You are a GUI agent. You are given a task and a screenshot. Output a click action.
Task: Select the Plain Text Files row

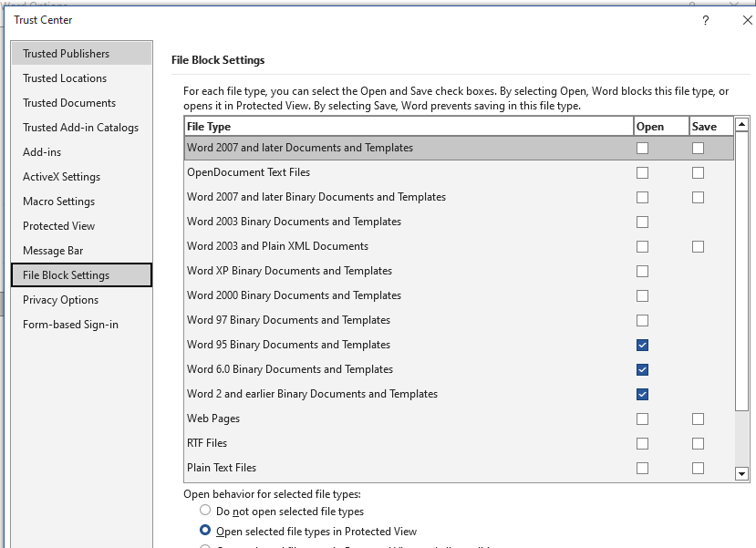pos(459,468)
